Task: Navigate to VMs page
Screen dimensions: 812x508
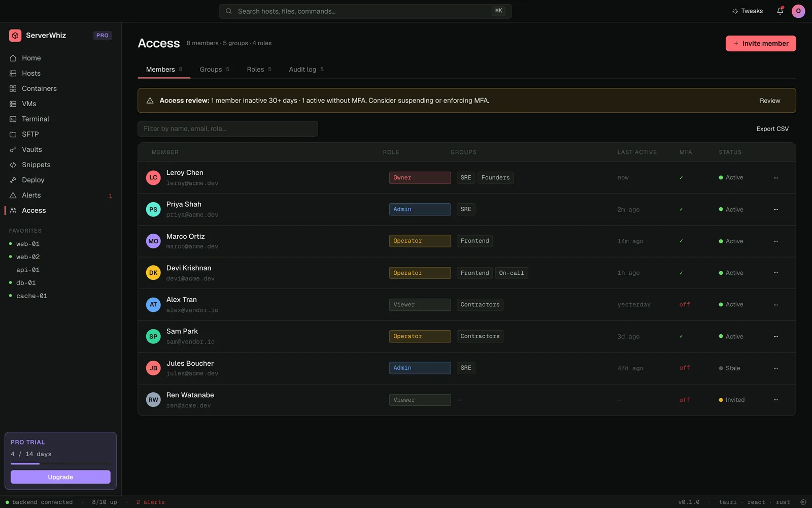Action: pyautogui.click(x=61, y=104)
